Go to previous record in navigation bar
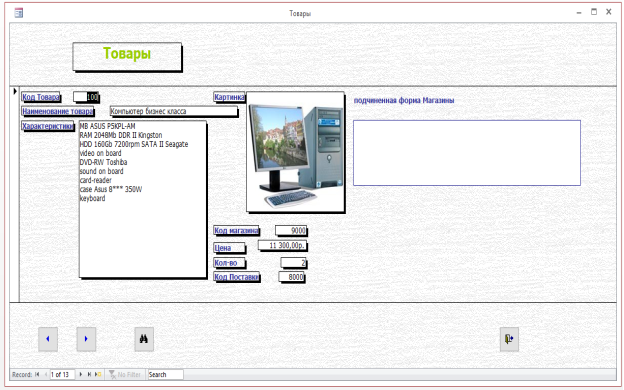 [x=45, y=374]
